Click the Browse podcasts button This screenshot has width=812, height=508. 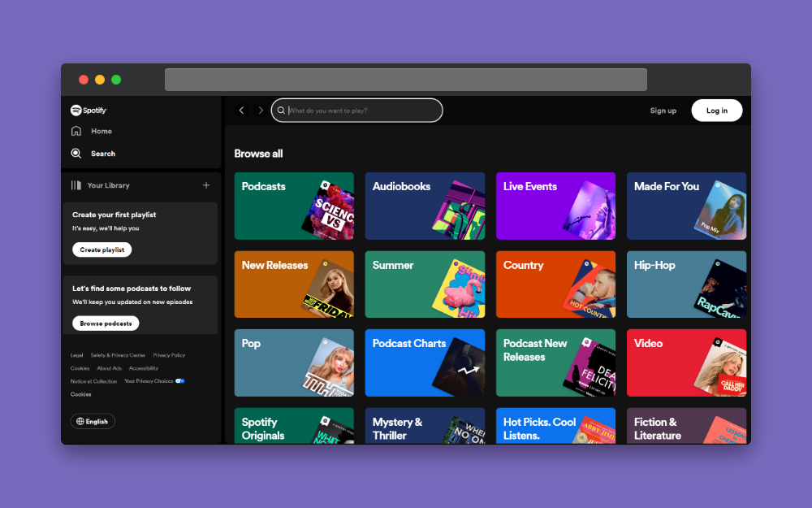(x=106, y=323)
